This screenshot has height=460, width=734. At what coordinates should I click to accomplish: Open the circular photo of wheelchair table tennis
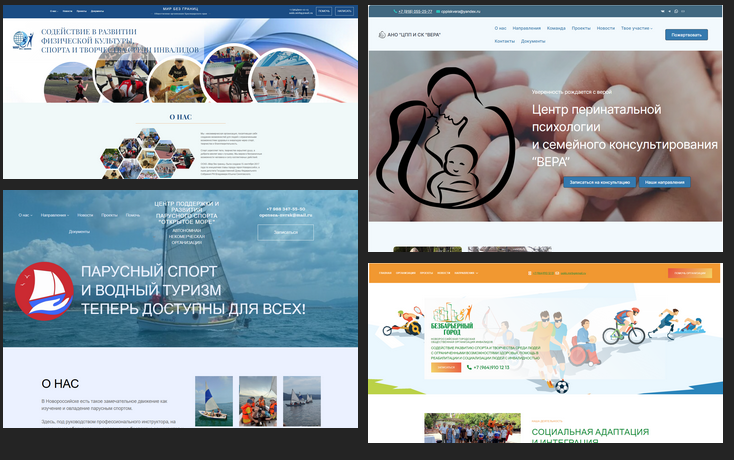pos(230,73)
